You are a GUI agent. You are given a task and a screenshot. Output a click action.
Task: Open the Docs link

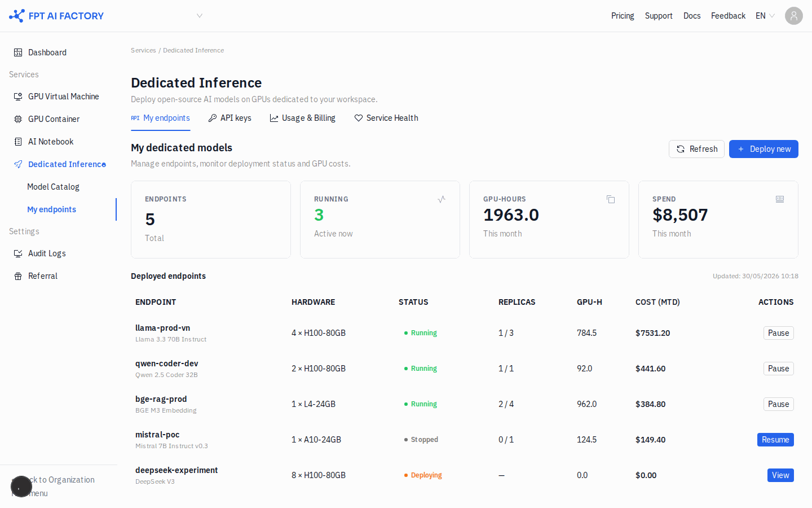[692, 16]
